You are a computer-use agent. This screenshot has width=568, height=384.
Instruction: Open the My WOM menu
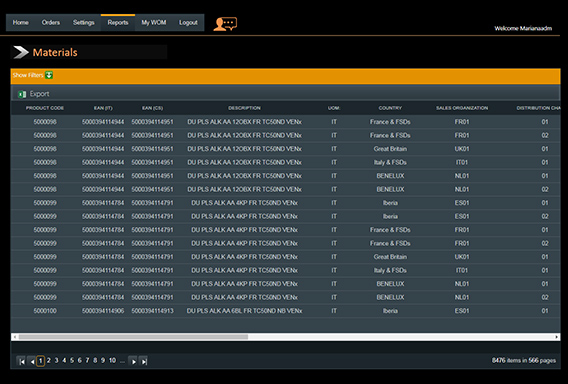click(x=154, y=22)
